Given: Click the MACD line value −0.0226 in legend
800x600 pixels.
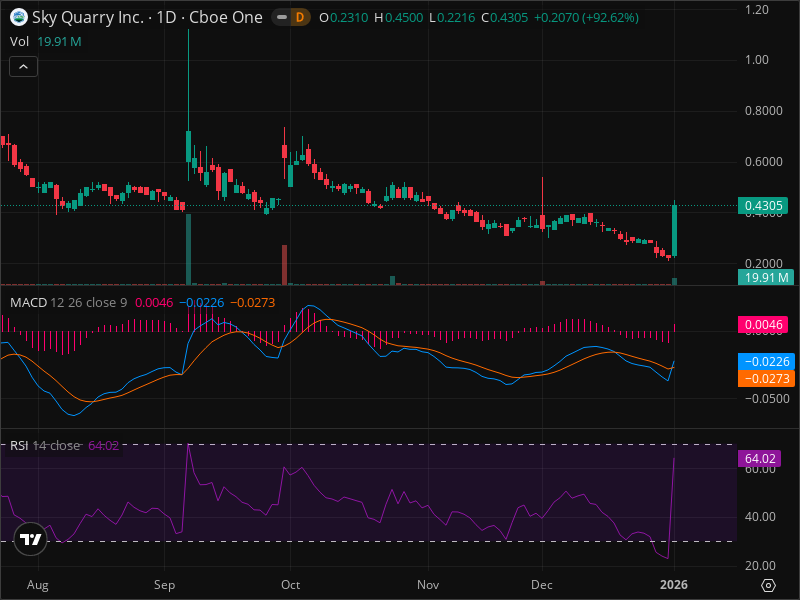Looking at the screenshot, I should click(x=202, y=303).
